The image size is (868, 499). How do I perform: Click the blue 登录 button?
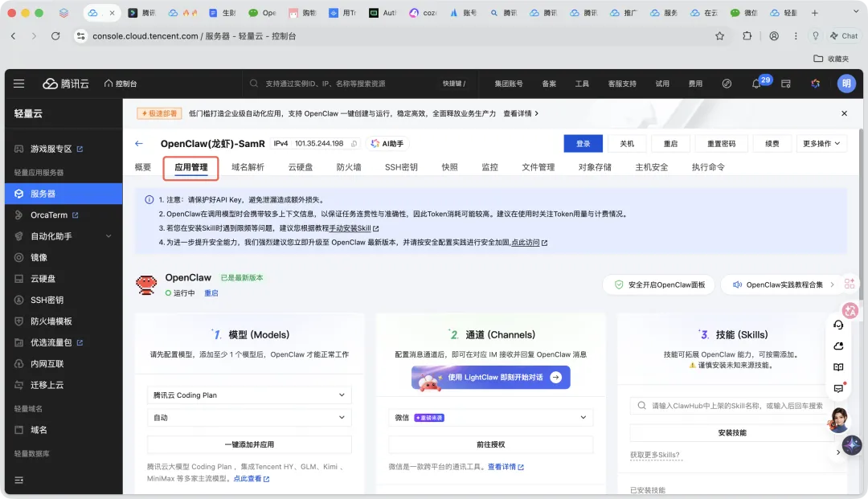(x=583, y=143)
